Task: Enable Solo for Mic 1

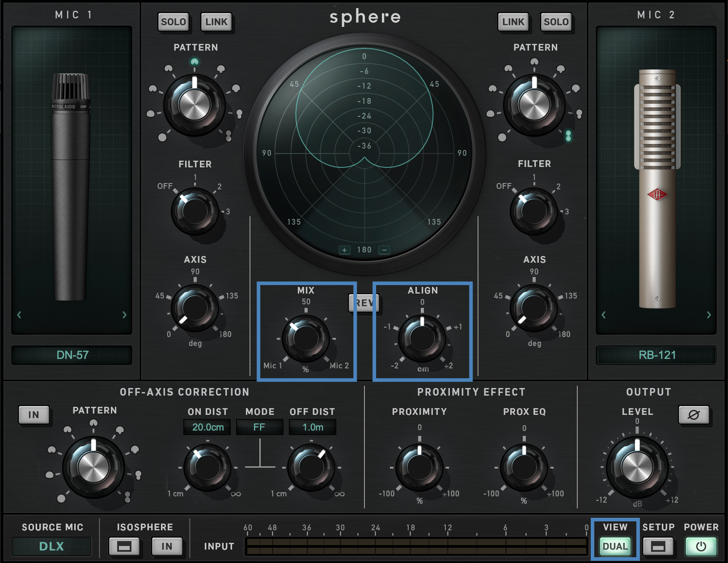Action: (x=173, y=22)
